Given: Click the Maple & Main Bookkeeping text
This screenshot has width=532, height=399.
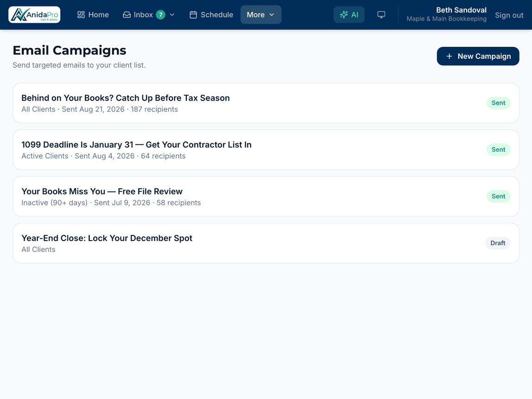Looking at the screenshot, I should click(446, 19).
